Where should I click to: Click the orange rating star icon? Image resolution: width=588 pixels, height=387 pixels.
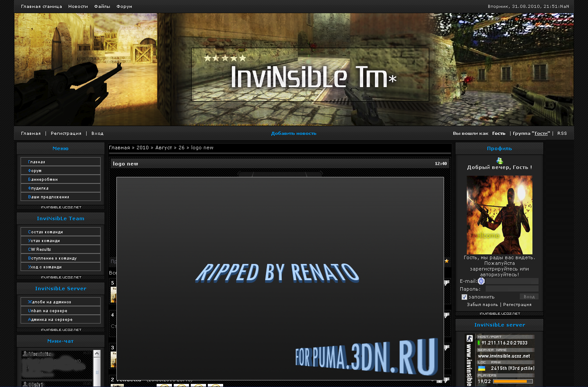tap(447, 261)
